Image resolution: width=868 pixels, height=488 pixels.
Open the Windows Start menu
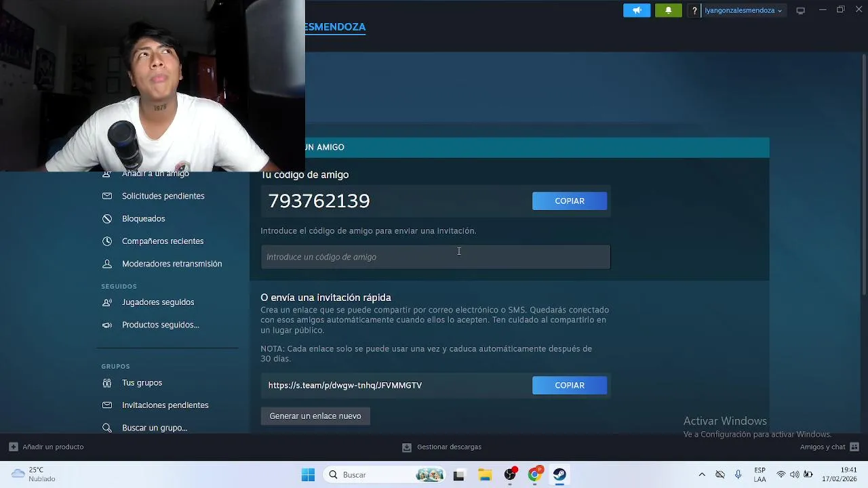[308, 474]
